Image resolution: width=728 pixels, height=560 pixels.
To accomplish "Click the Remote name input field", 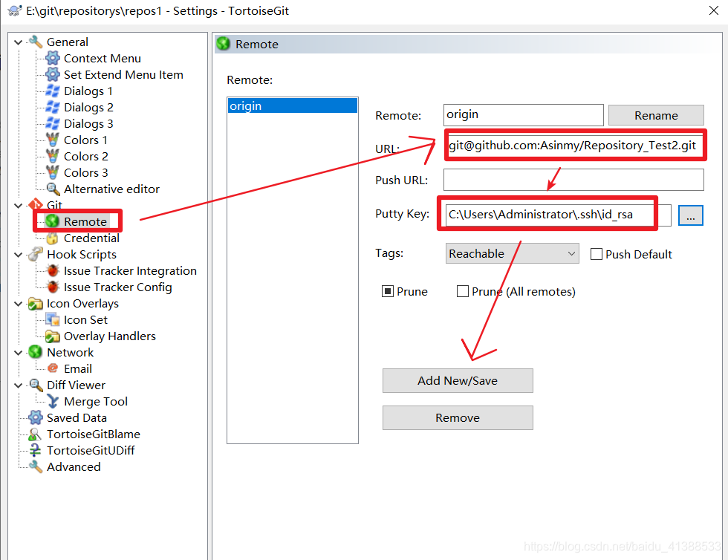I will [523, 114].
